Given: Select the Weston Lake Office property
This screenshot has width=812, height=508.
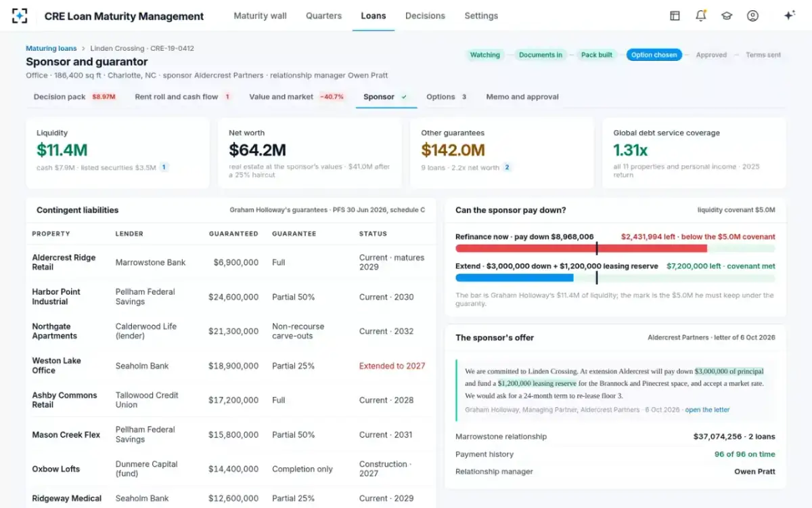Looking at the screenshot, I should (56, 366).
